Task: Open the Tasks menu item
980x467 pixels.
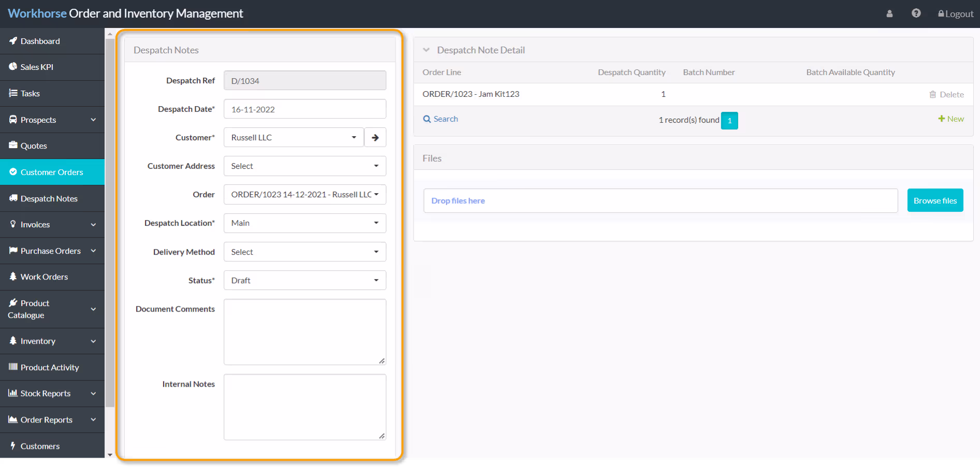Action: tap(52, 93)
